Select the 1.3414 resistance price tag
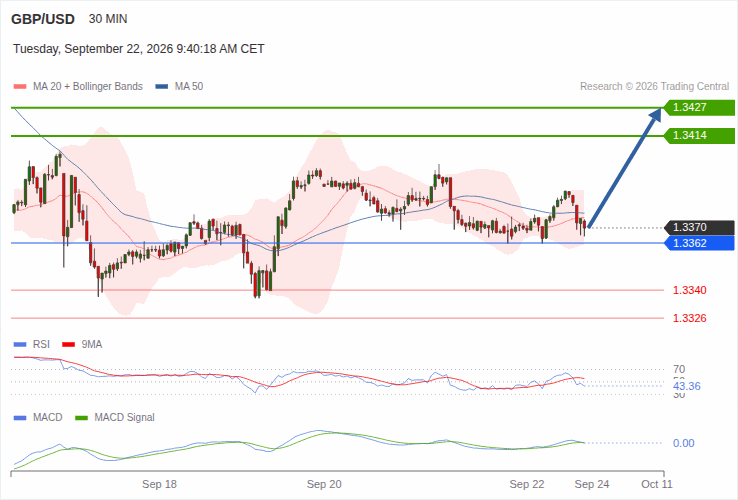Screen dimensions: 738x500 pos(699,136)
